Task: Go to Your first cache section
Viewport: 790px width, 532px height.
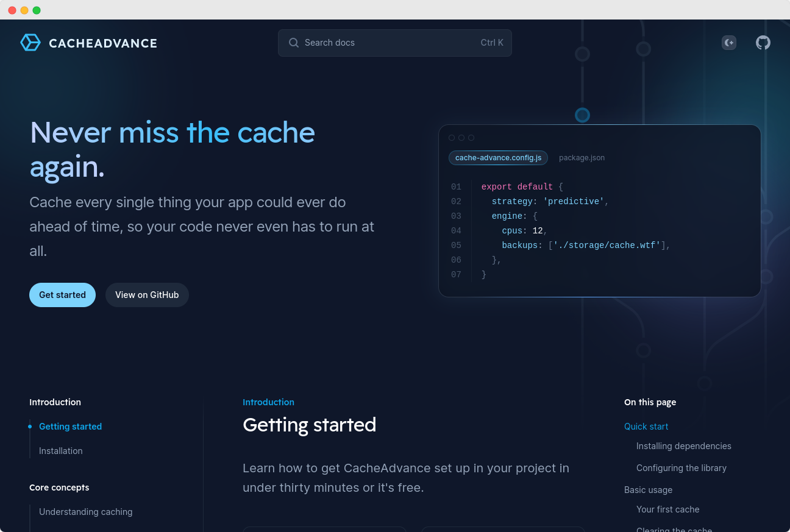Action: tap(667, 509)
